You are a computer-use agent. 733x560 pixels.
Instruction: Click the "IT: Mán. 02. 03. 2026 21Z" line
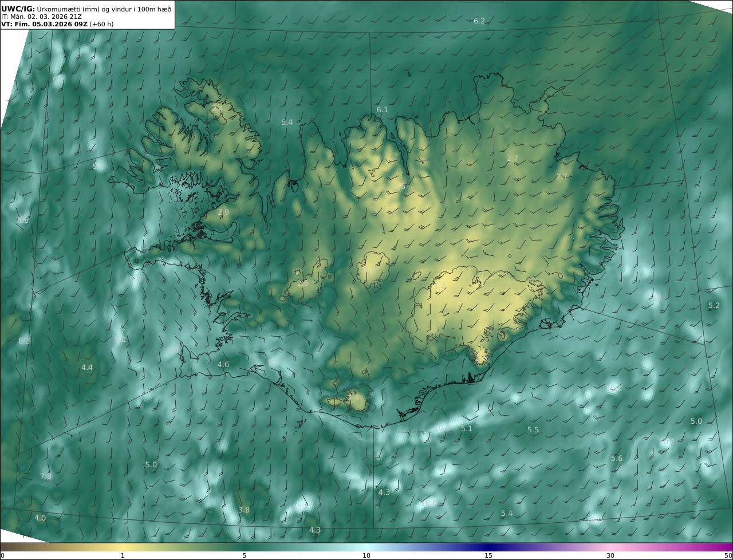coord(41,17)
